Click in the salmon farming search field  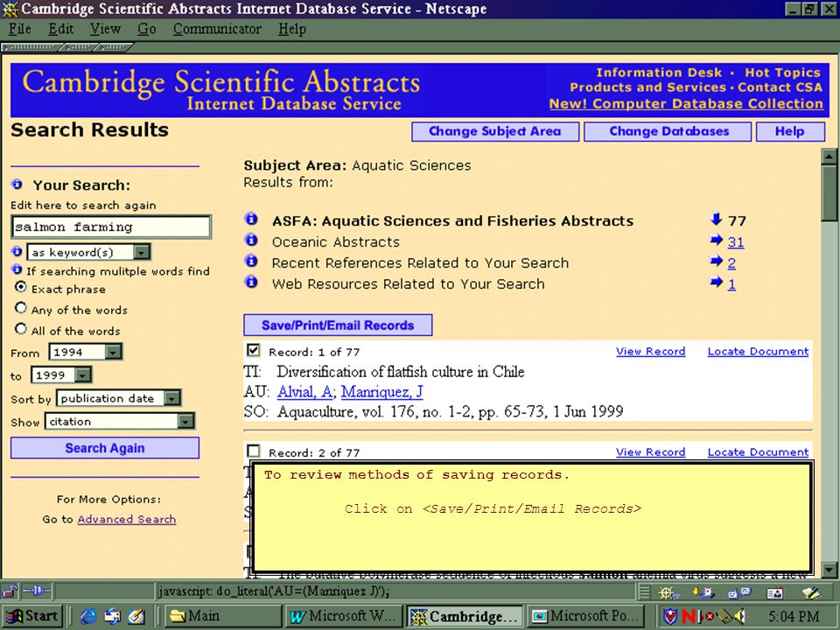click(x=111, y=227)
